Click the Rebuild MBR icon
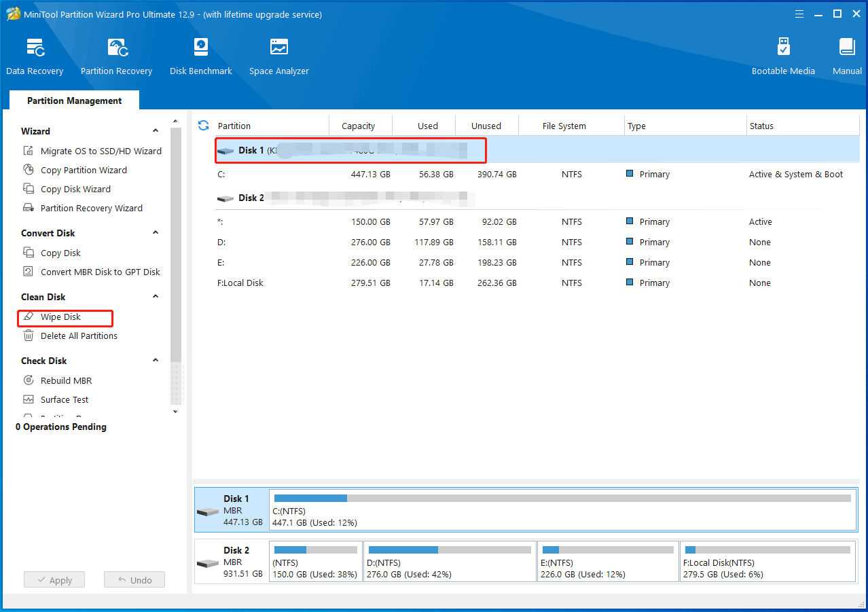Screen dimensions: 868x612 (x=29, y=380)
